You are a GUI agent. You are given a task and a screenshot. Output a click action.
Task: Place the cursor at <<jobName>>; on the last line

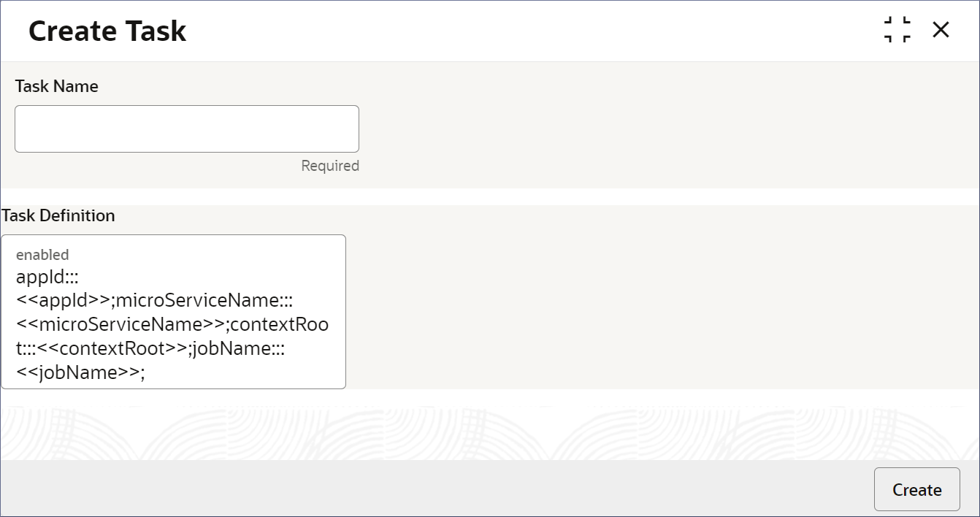click(x=80, y=372)
